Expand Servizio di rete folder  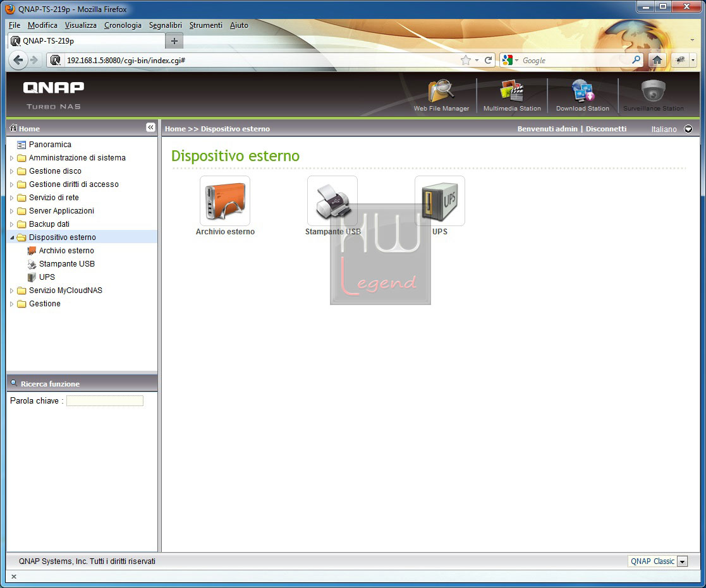pos(12,198)
